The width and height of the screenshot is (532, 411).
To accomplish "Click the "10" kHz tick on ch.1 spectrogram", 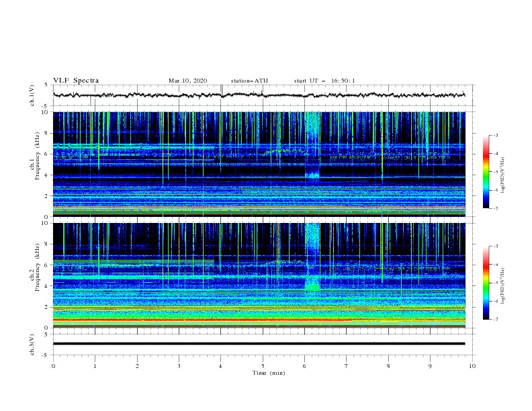I will coord(46,112).
